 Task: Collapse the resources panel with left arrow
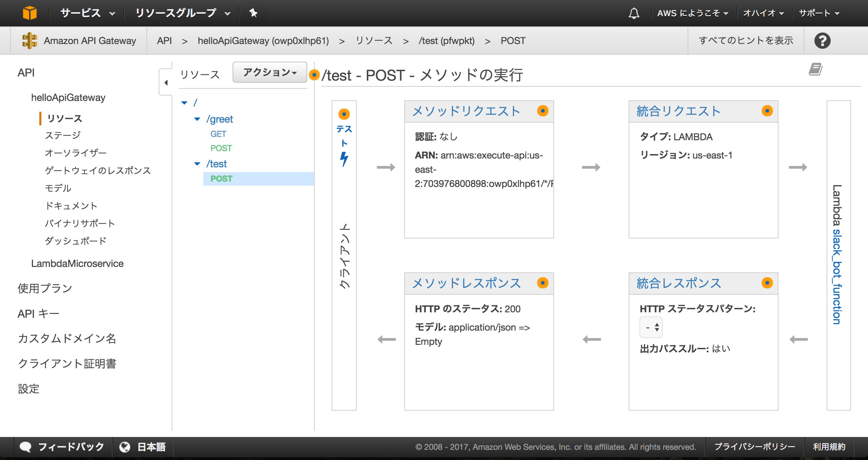click(x=166, y=82)
